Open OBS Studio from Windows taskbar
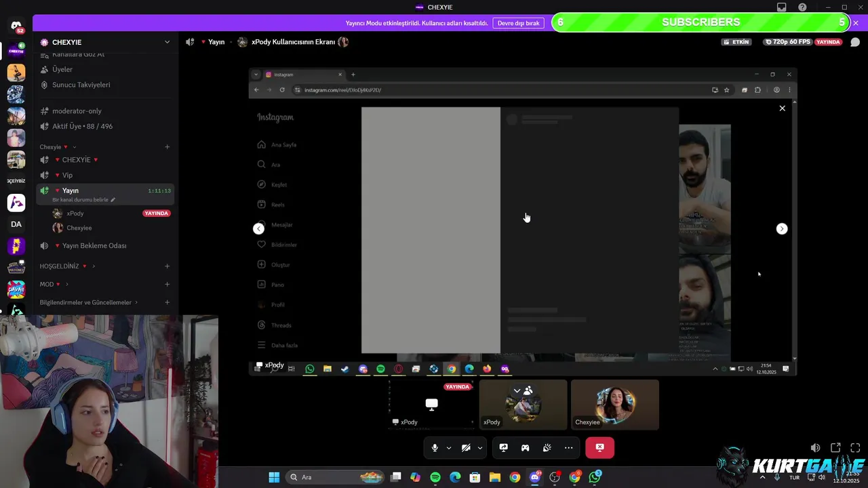868x488 pixels. 555,477
